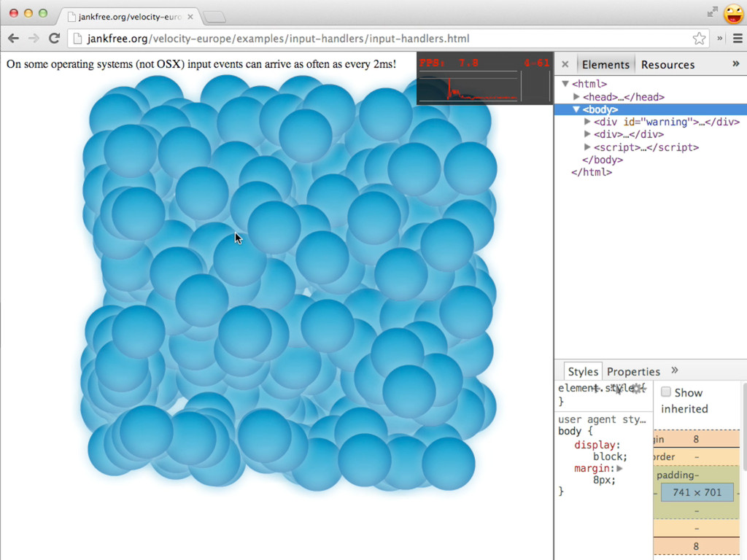Bookmark this page with the star icon
The height and width of the screenshot is (560, 747).
tap(698, 39)
